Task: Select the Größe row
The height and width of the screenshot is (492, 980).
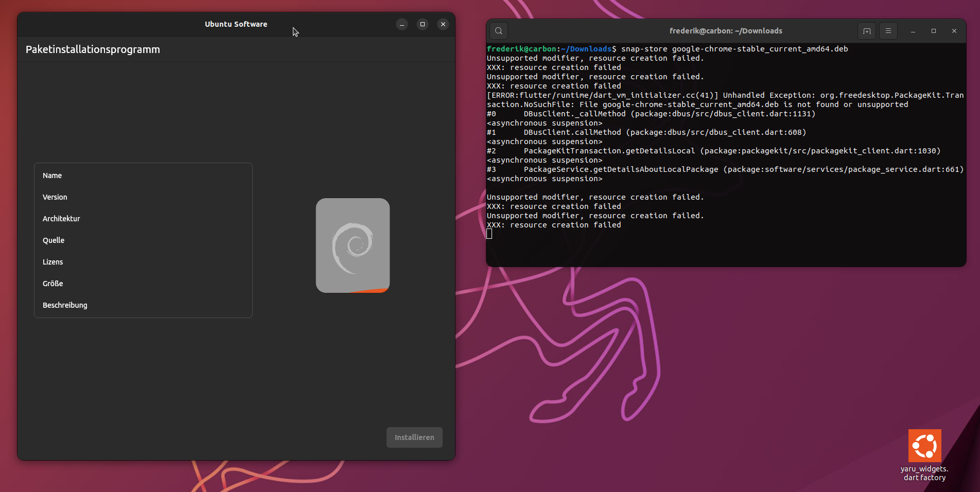Action: tap(143, 284)
